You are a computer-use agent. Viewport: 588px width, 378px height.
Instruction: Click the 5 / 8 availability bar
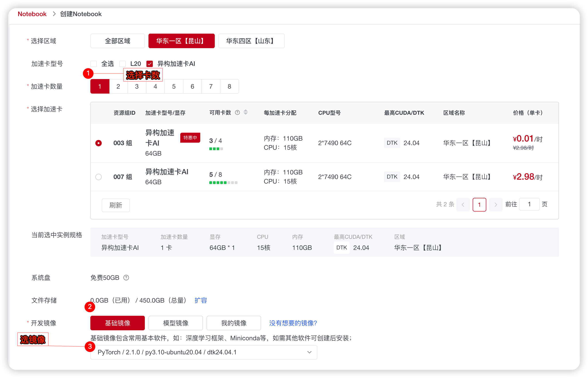pyautogui.click(x=223, y=183)
